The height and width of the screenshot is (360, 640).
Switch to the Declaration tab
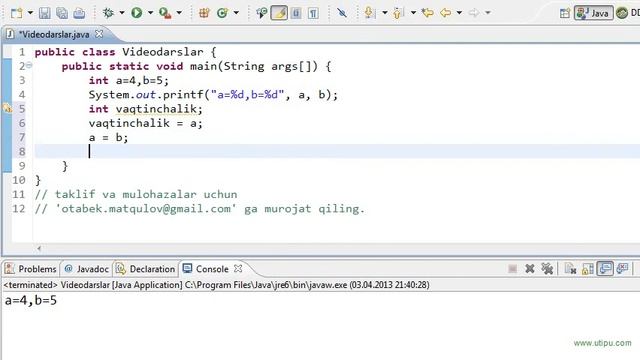pos(146,269)
